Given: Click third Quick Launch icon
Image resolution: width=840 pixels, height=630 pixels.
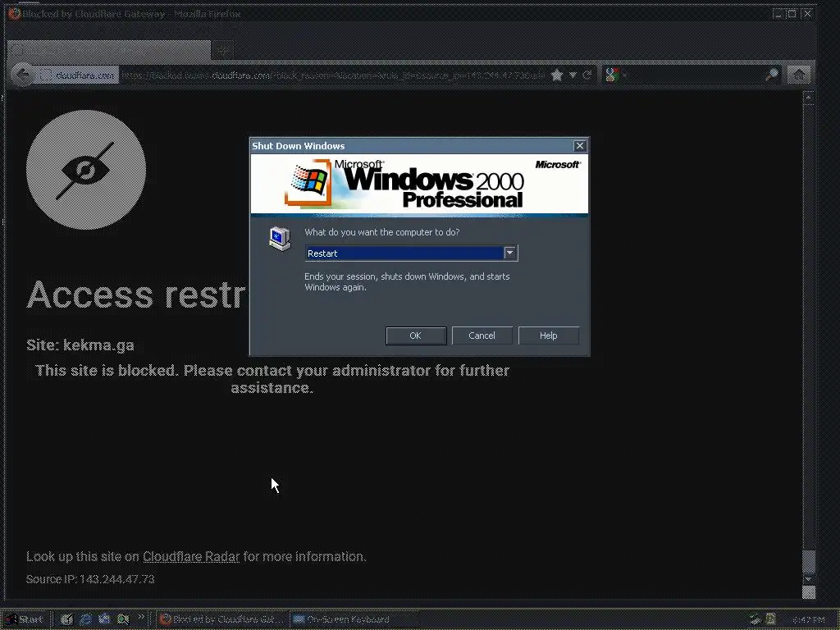Looking at the screenshot, I should [x=104, y=619].
